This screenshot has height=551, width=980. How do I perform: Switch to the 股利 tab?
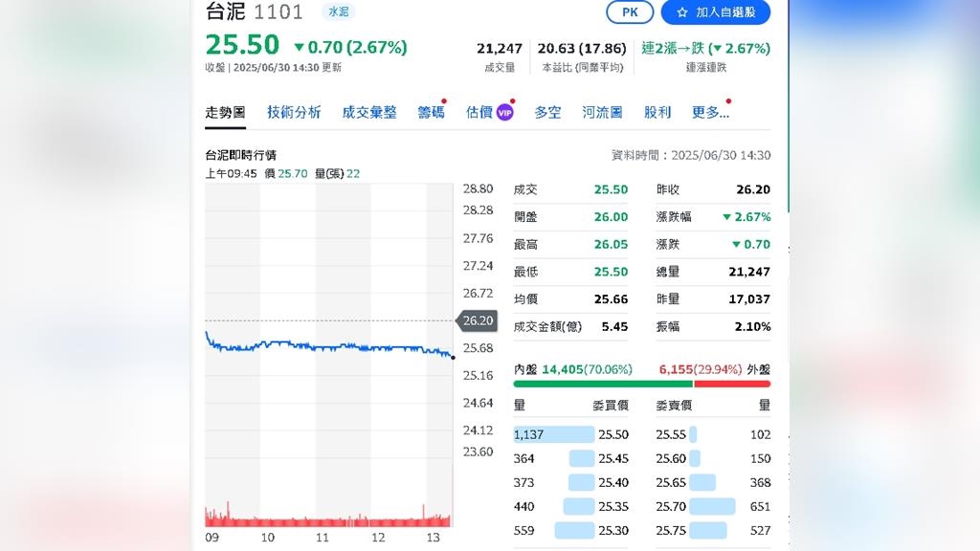pyautogui.click(x=657, y=112)
